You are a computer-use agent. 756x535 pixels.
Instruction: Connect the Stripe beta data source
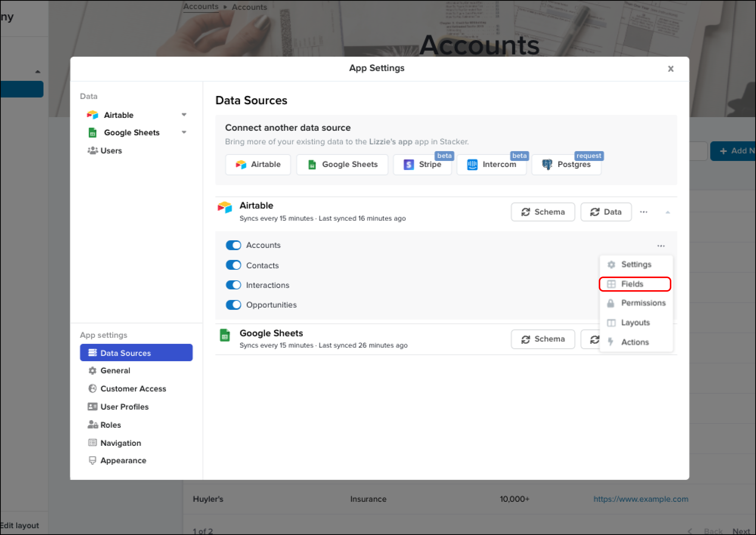[x=423, y=164]
